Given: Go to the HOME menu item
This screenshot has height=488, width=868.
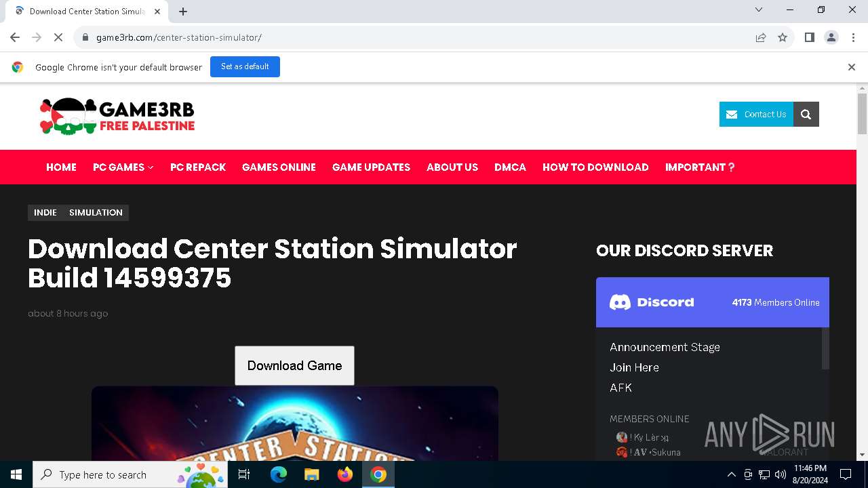Looking at the screenshot, I should pos(61,167).
